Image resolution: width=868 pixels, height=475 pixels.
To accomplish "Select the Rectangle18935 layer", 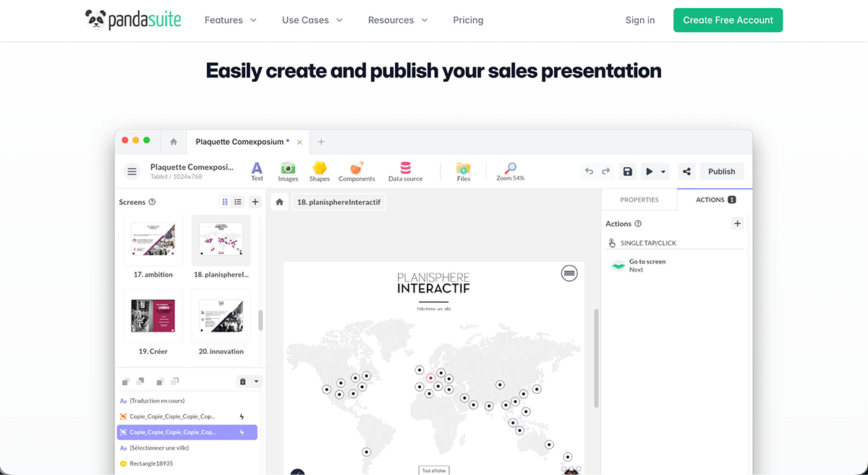I will 187,463.
